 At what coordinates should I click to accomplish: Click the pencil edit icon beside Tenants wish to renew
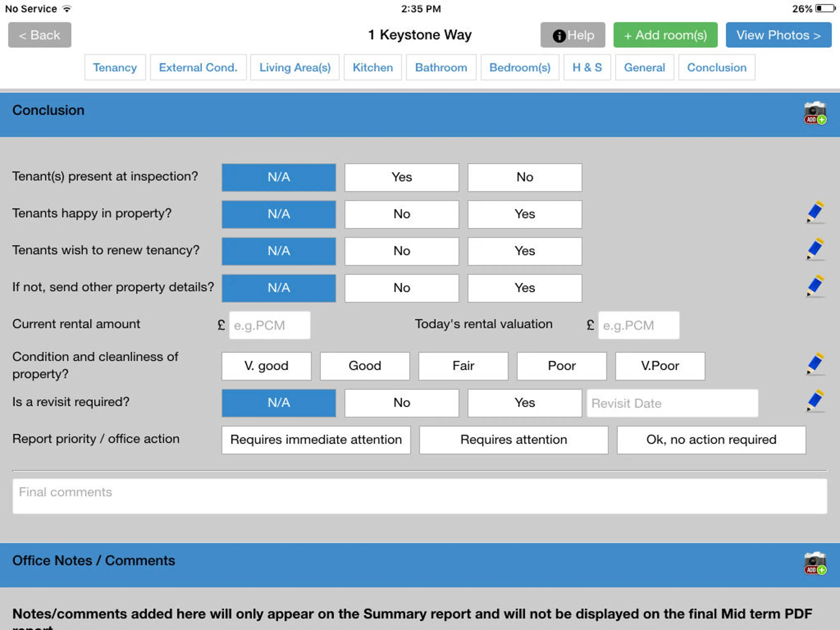[815, 249]
